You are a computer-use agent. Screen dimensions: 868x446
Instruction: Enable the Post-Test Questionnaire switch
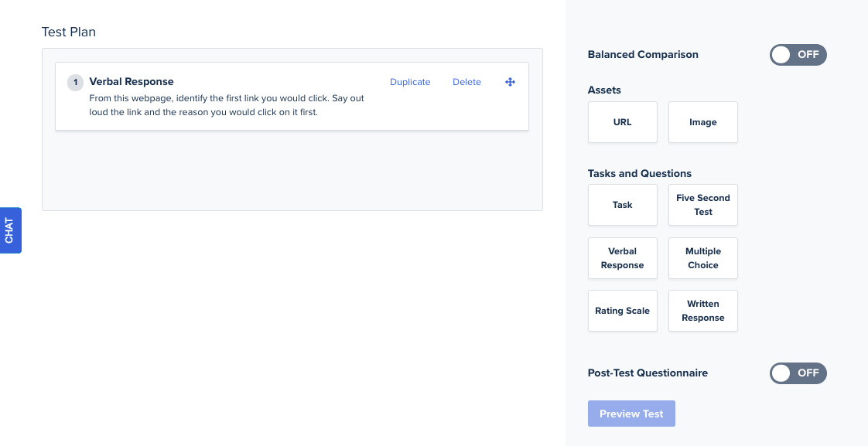coord(798,373)
